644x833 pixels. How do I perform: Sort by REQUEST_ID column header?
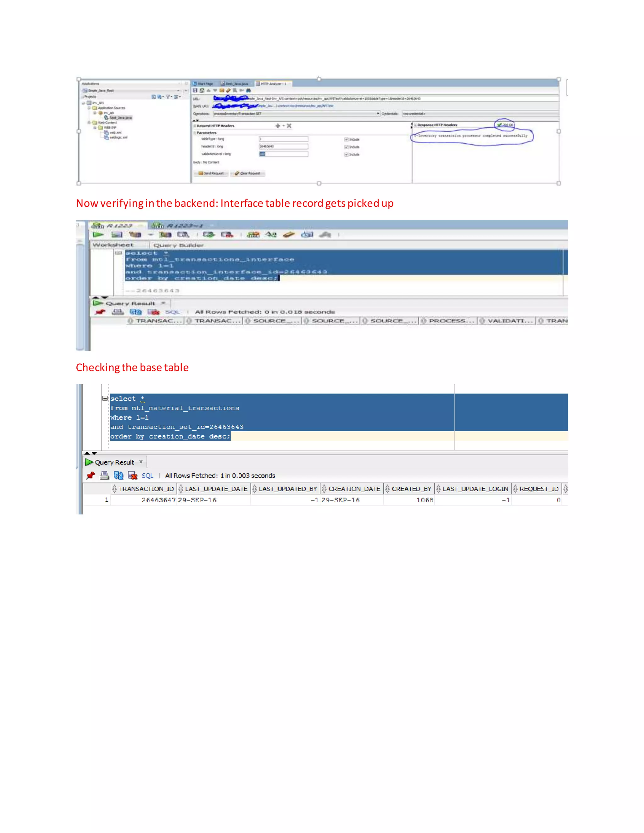pyautogui.click(x=536, y=489)
